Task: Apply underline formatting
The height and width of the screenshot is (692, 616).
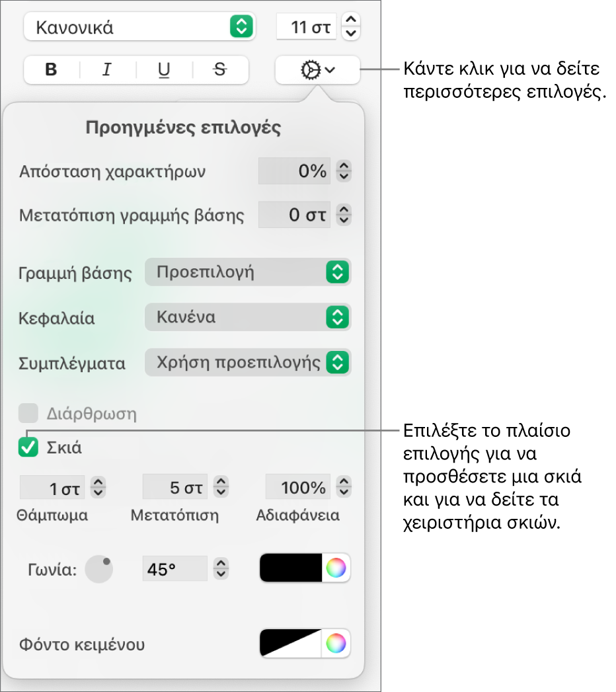Action: click(164, 70)
